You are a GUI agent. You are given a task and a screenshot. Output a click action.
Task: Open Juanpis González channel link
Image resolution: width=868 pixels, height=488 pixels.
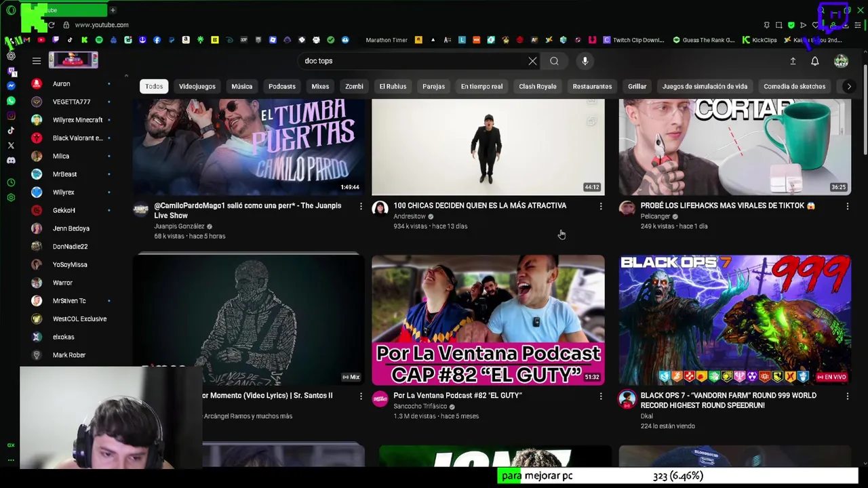click(179, 226)
